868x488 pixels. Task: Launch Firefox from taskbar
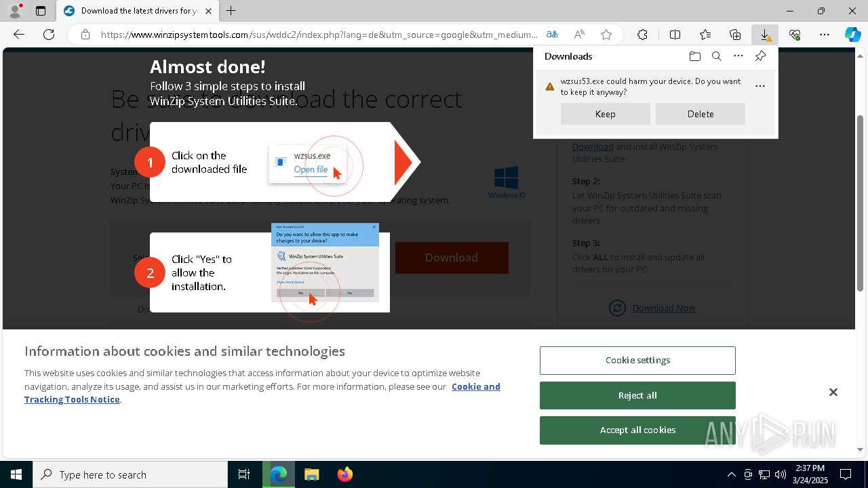[345, 474]
